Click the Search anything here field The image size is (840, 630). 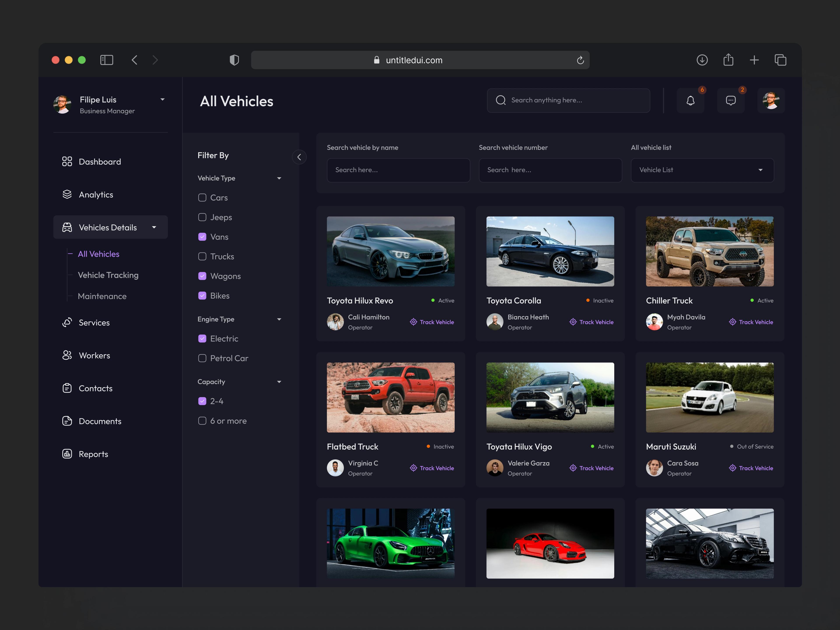tap(569, 100)
